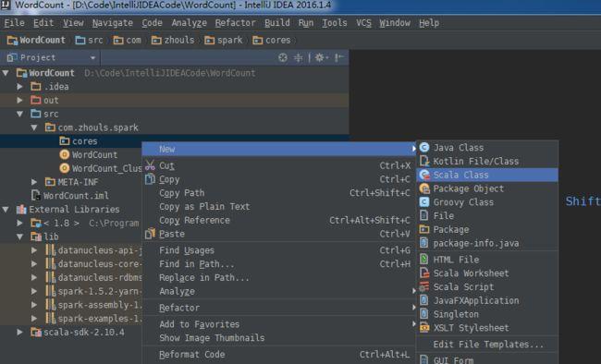Click the Scala Script icon
Image resolution: width=601 pixels, height=364 pixels.
pos(424,287)
